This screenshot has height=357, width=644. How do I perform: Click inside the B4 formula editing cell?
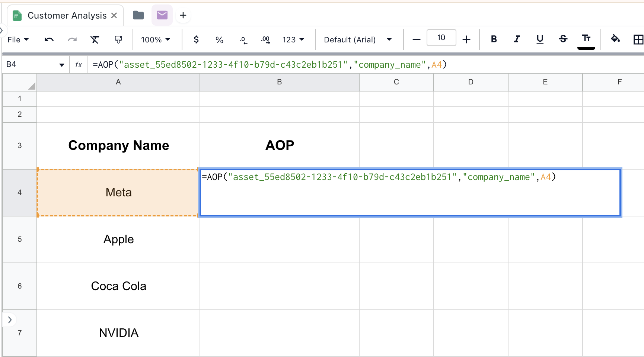(410, 193)
